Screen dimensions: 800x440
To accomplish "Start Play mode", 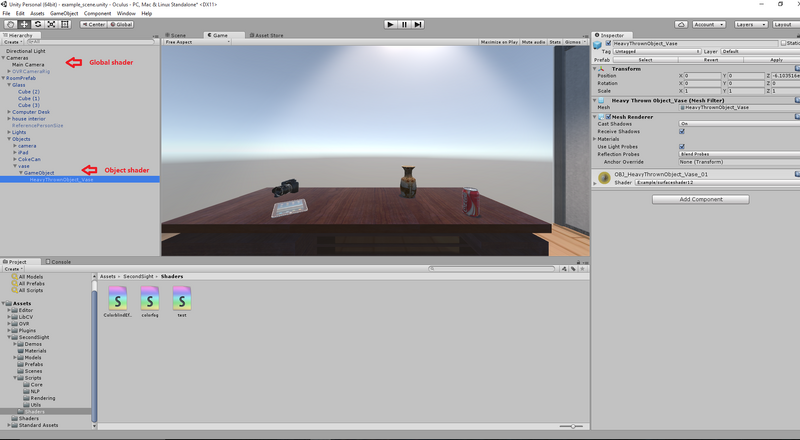I will pos(390,24).
